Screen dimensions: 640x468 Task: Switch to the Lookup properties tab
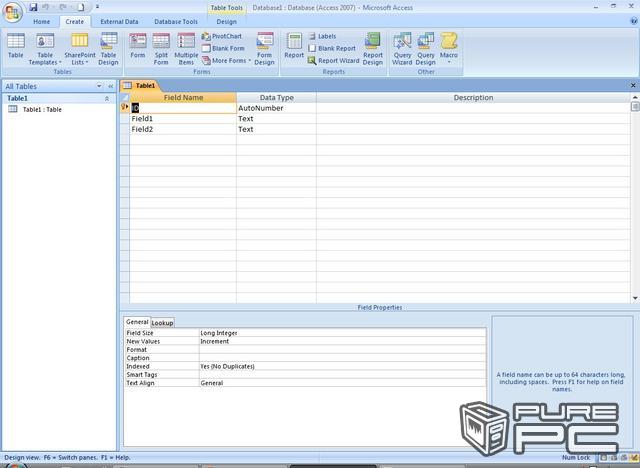coord(162,323)
